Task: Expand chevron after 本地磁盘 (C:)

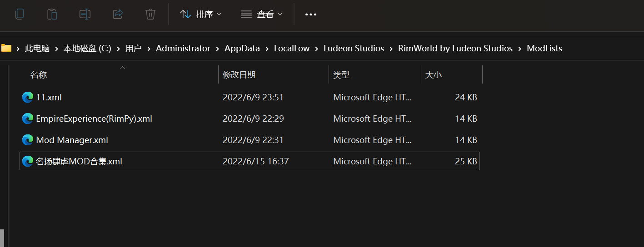Action: click(x=119, y=48)
